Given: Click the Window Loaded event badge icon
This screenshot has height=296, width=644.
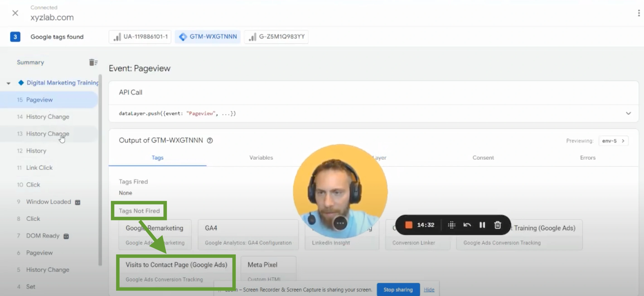Looking at the screenshot, I should tap(78, 202).
